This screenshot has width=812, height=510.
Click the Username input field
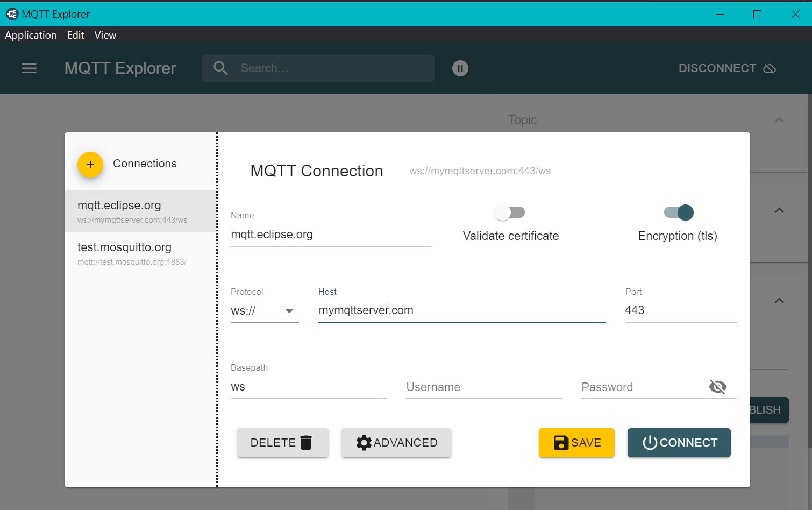point(484,387)
